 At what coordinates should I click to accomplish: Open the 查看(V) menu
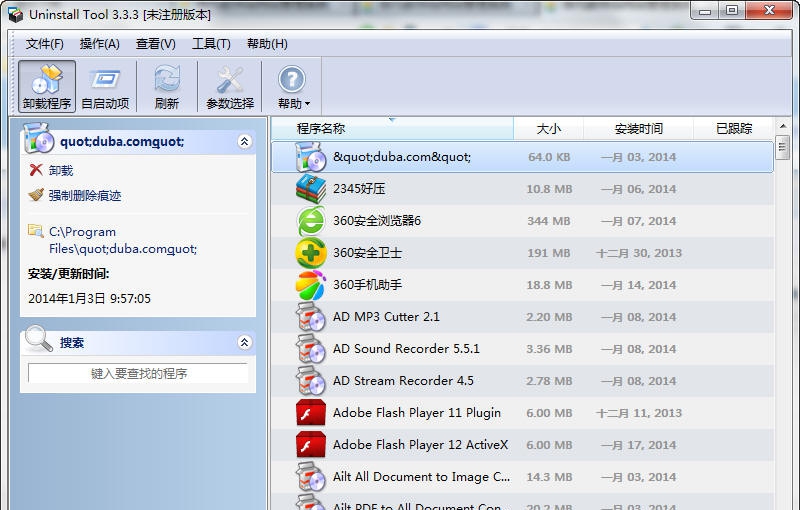pyautogui.click(x=156, y=44)
